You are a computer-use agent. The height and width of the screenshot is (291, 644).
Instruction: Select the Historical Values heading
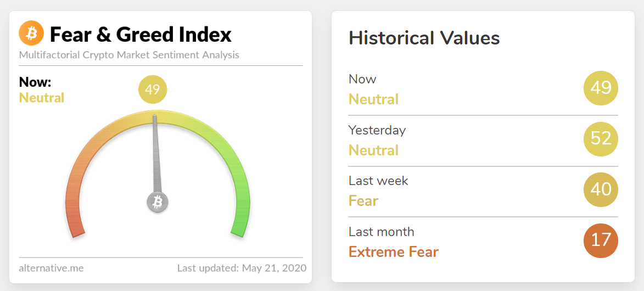coord(424,38)
